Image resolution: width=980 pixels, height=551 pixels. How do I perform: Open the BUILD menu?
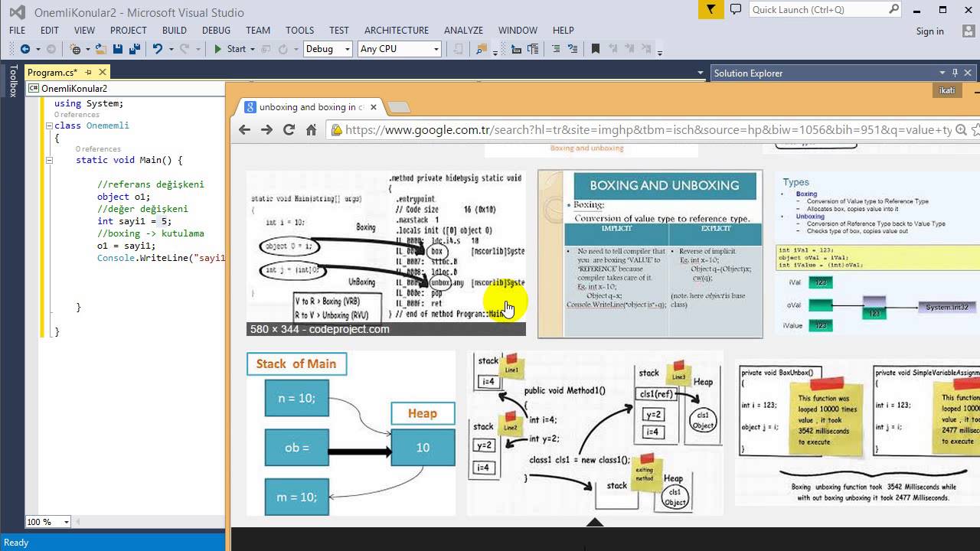pyautogui.click(x=175, y=30)
